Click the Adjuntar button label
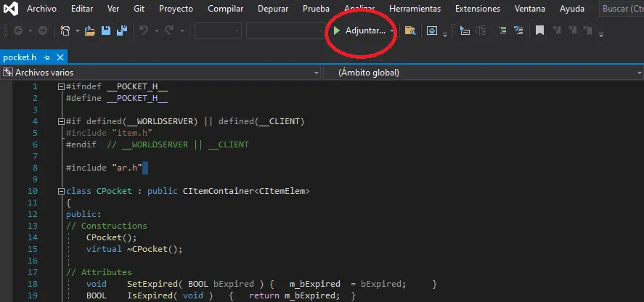Image resolution: width=644 pixels, height=302 pixels. 365,30
